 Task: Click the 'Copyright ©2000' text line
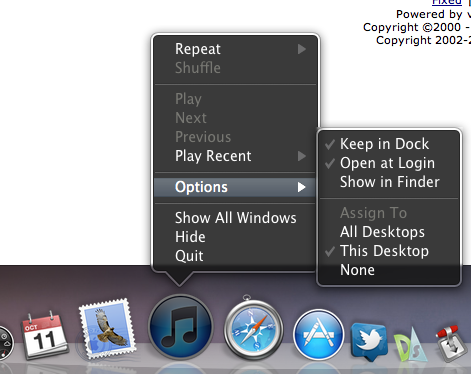coord(417,27)
